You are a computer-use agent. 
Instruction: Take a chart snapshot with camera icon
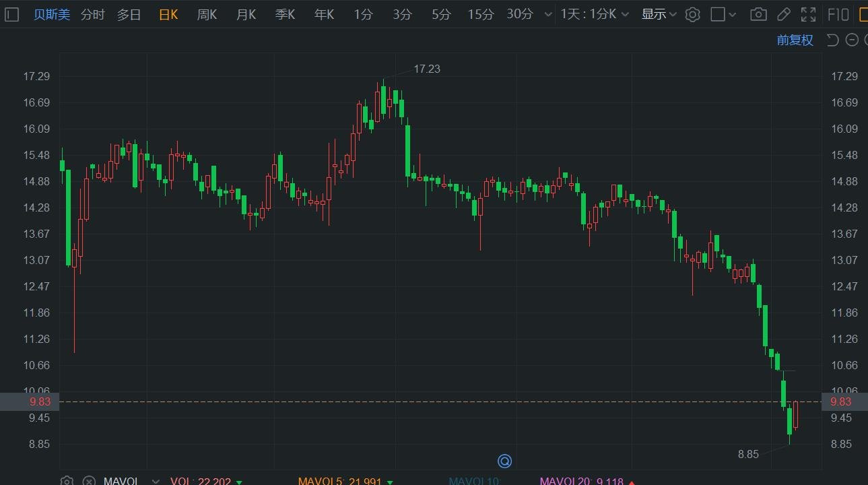758,14
